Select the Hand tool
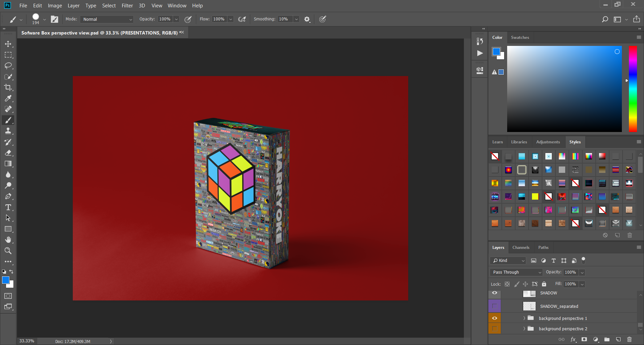 8,240
